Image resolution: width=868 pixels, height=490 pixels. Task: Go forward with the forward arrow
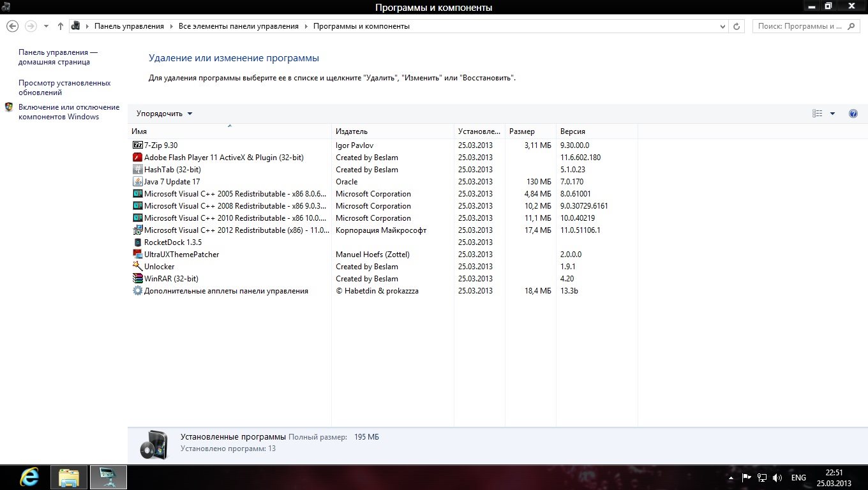(30, 26)
